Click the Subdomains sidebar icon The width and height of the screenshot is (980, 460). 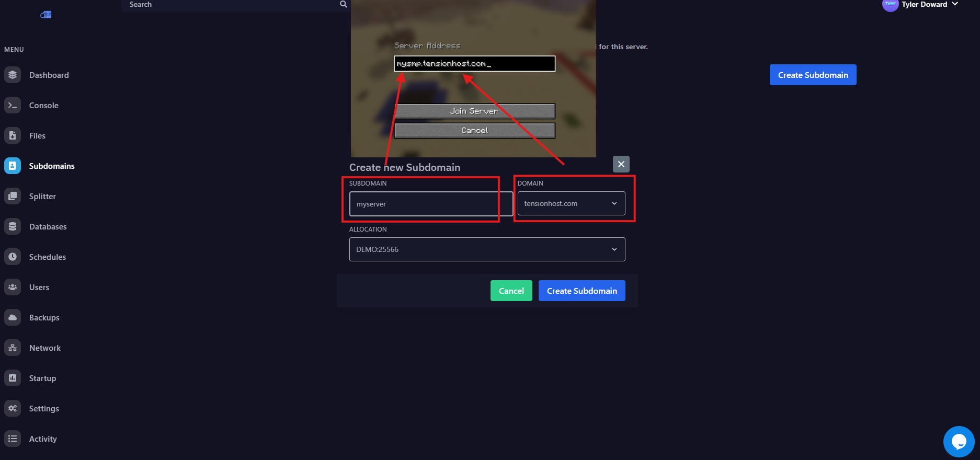click(x=13, y=166)
